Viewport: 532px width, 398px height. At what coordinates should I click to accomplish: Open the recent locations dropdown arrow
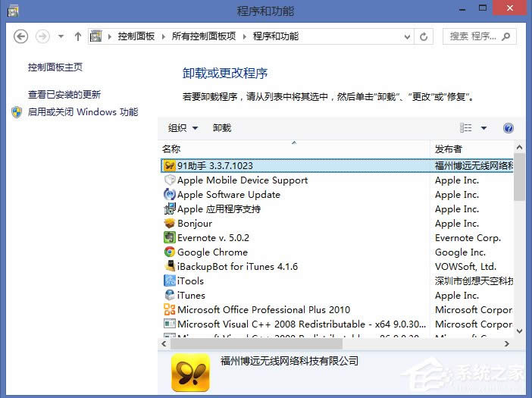61,36
